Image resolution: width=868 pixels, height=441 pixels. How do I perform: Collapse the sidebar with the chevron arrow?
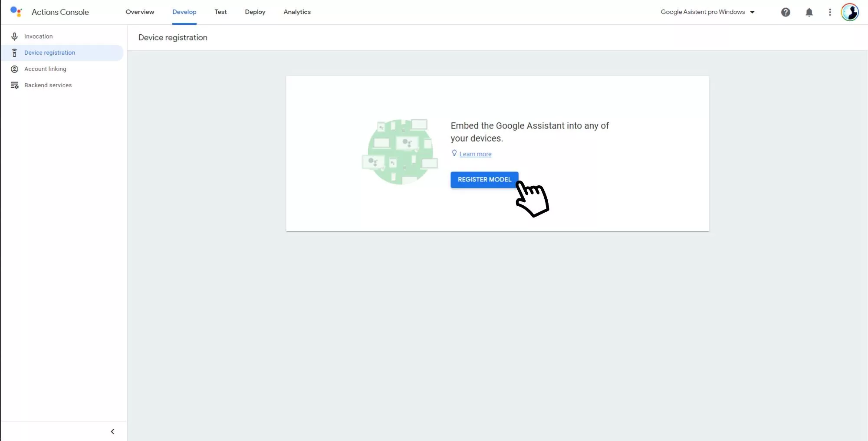point(112,431)
